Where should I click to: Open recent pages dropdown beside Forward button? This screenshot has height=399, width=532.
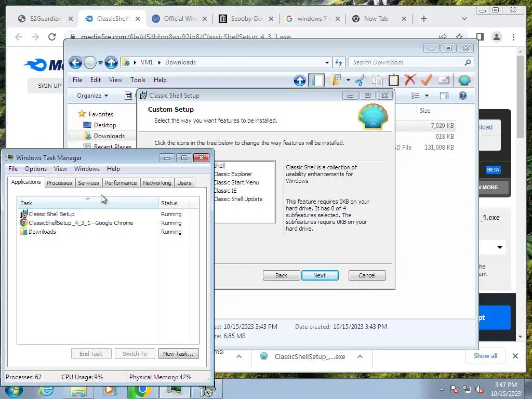(100, 62)
